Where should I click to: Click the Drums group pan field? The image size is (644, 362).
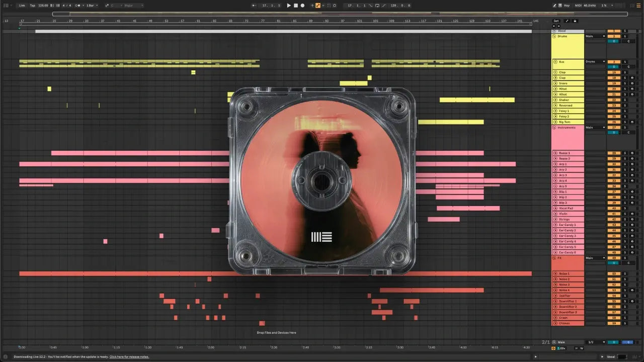628,41
